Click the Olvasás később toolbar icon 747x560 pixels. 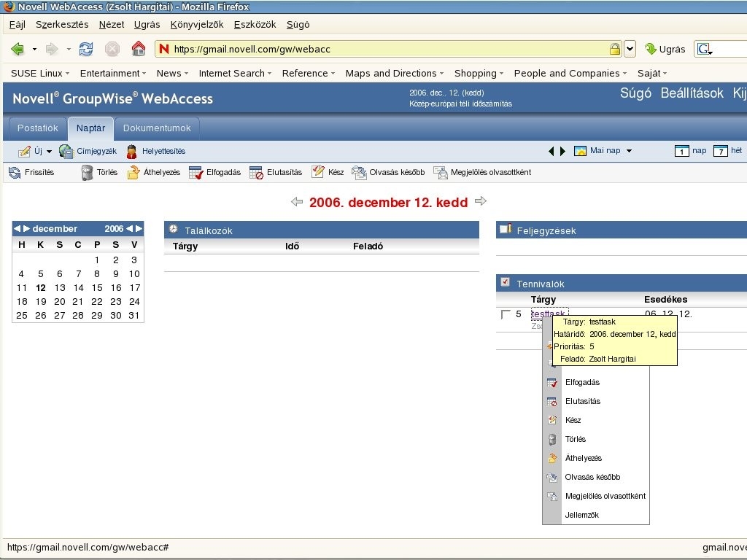tap(359, 172)
